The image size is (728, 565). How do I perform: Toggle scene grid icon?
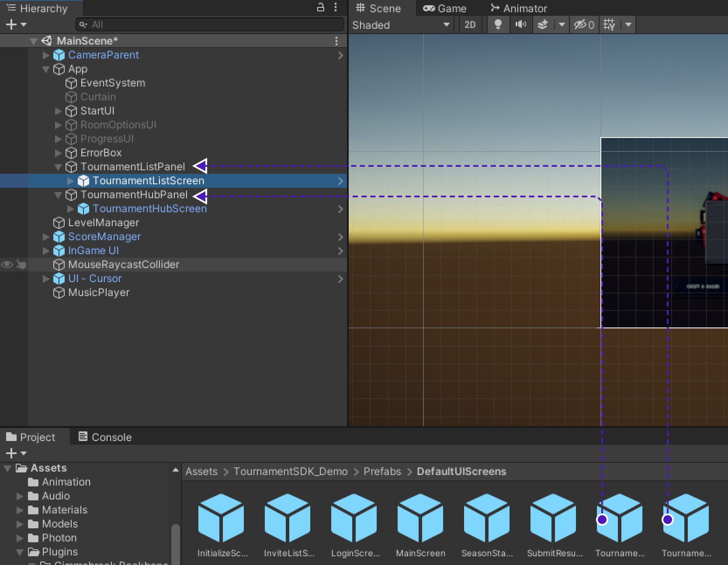coord(609,24)
